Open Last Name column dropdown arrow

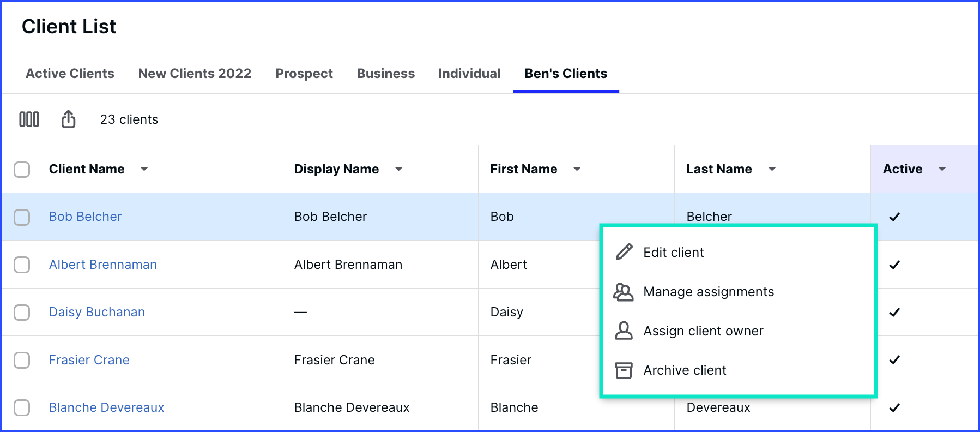pos(772,169)
